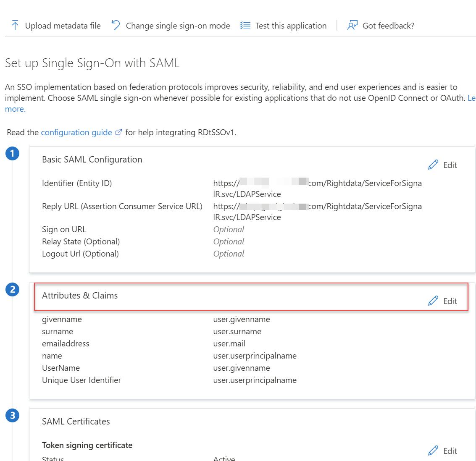The width and height of the screenshot is (476, 461).
Task: Click pencil icon in SAML Certificates
Action: point(433,451)
